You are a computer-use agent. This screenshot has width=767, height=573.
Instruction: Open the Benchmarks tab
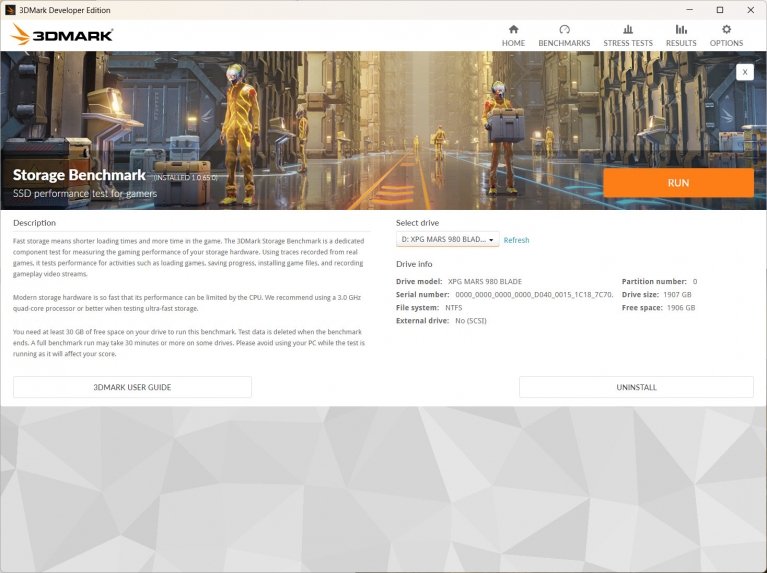564,36
